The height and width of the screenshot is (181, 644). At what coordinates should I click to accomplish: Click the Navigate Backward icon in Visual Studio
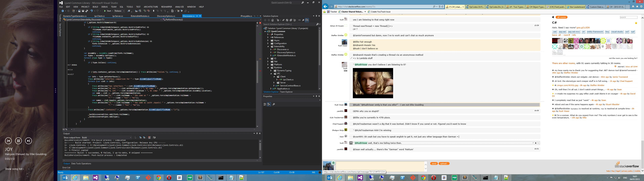pos(63,11)
